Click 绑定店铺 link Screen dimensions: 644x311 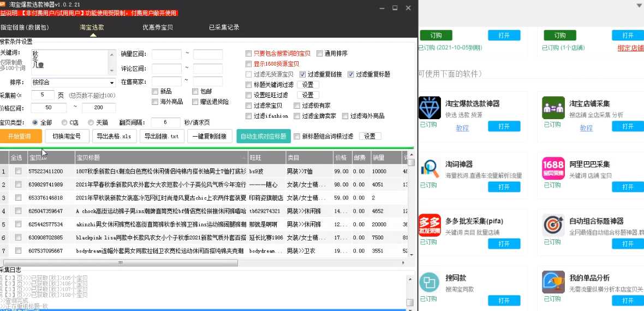630,48
